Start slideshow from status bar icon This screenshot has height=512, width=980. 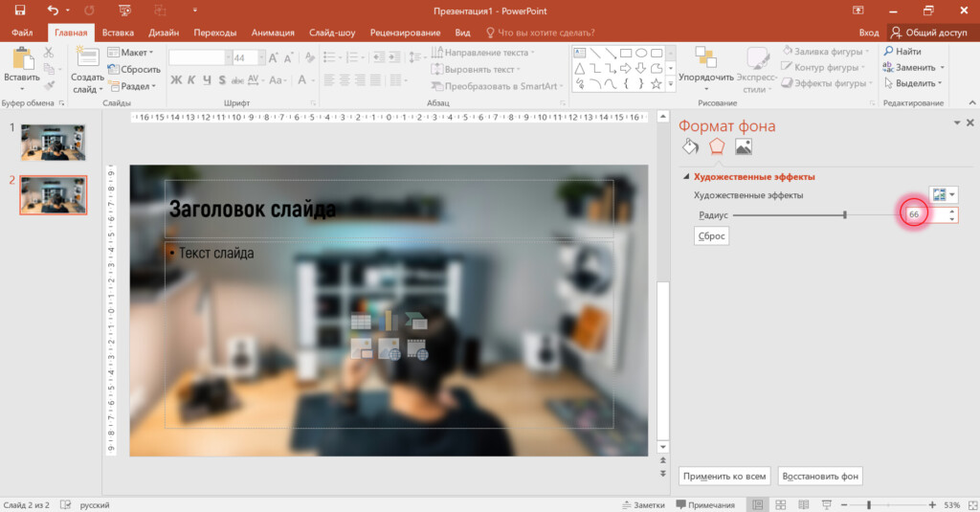click(x=825, y=504)
